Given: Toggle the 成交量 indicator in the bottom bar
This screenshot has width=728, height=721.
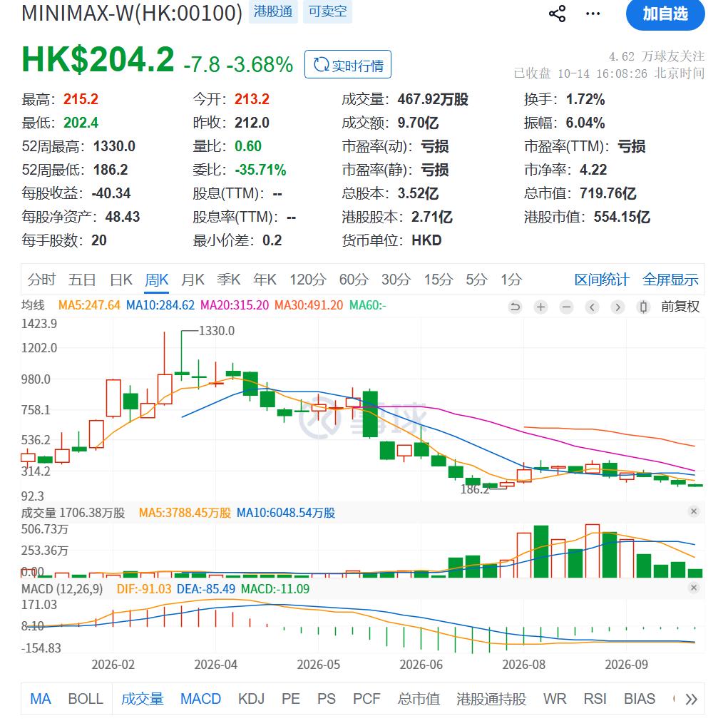Looking at the screenshot, I should pos(143,699).
